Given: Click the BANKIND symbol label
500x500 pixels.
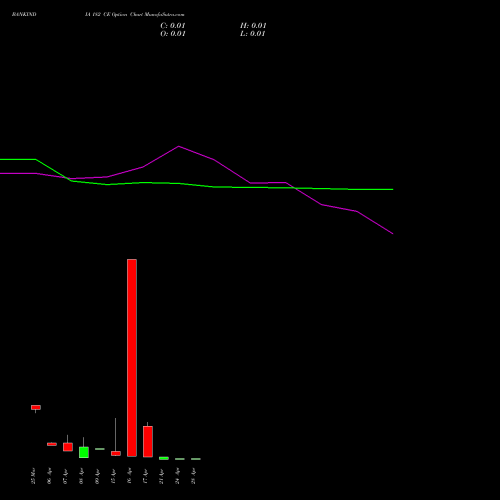Looking at the screenshot, I should pyautogui.click(x=24, y=15).
